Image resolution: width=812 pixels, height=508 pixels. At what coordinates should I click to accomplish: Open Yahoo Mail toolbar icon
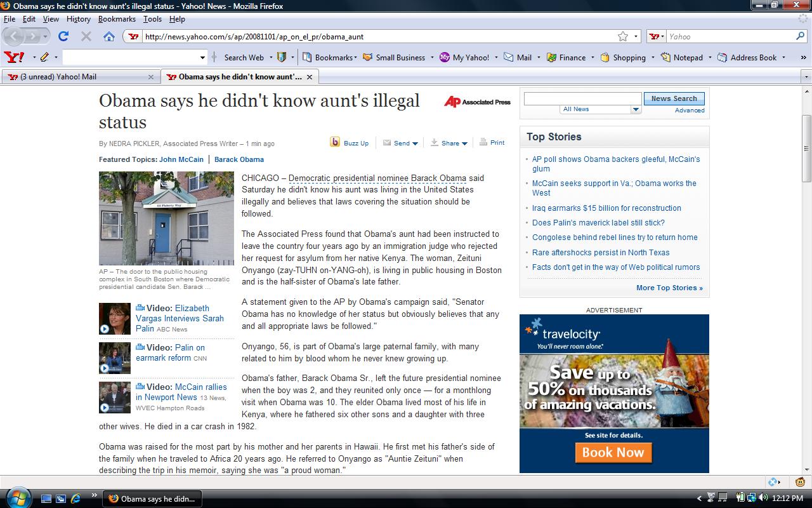[509, 57]
